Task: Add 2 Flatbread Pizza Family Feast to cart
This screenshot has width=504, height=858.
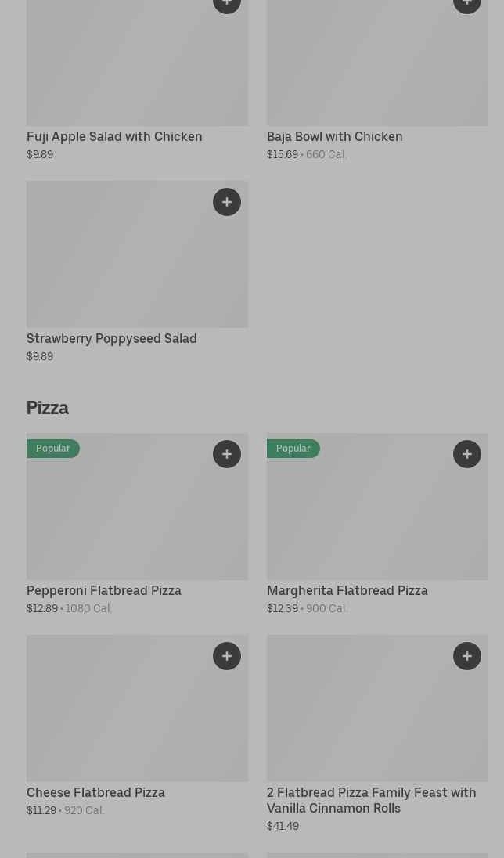Action: tap(467, 656)
